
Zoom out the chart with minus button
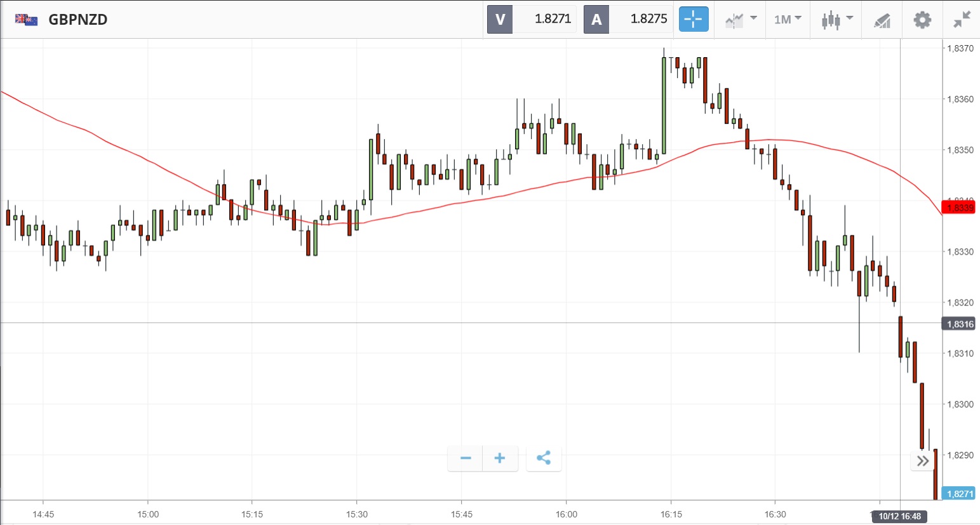click(x=466, y=458)
